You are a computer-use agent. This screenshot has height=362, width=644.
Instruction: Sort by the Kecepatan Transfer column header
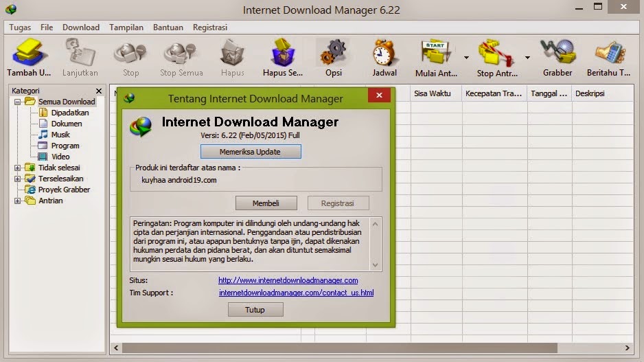(x=494, y=93)
